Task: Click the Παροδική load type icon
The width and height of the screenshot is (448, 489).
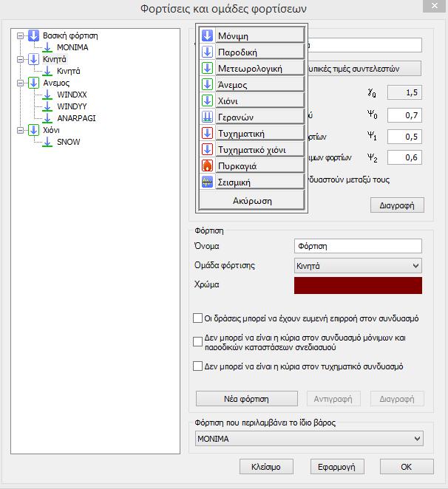Action: [x=207, y=52]
